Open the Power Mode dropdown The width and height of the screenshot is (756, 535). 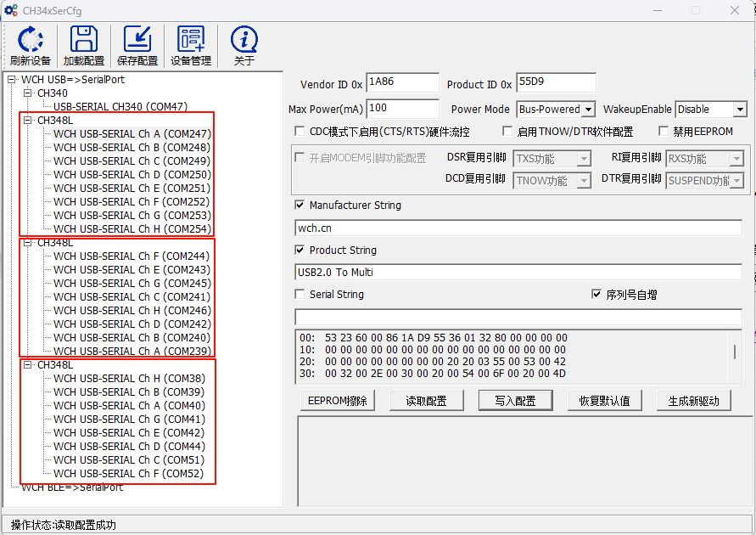point(588,110)
